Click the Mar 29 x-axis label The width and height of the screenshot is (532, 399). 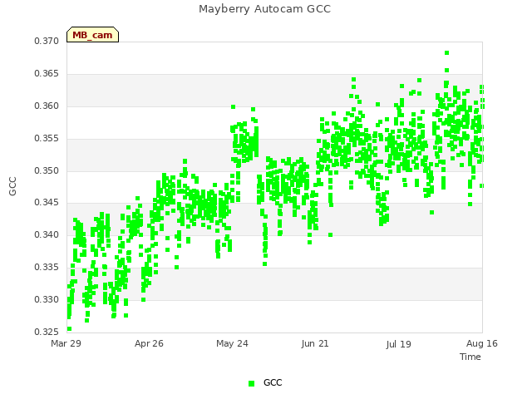pos(66,343)
